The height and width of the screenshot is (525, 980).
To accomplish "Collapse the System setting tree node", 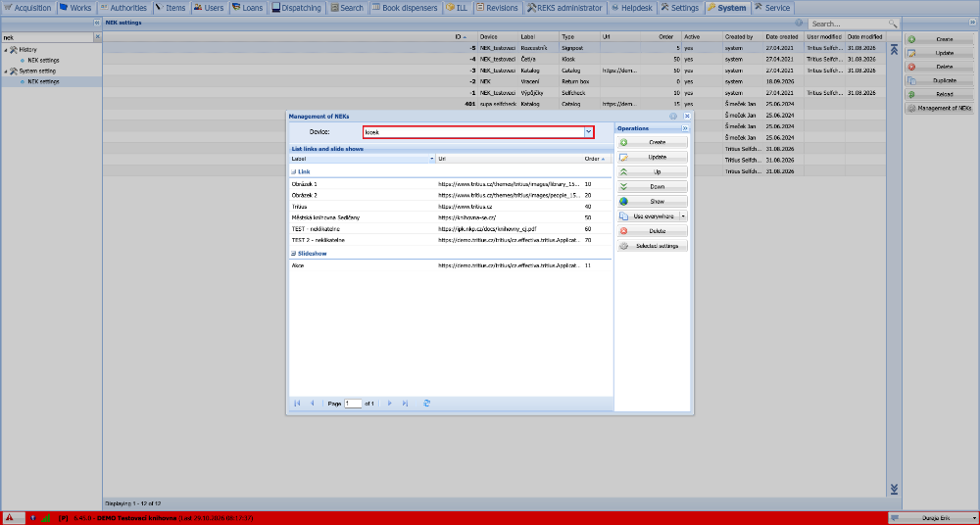I will (x=5, y=72).
